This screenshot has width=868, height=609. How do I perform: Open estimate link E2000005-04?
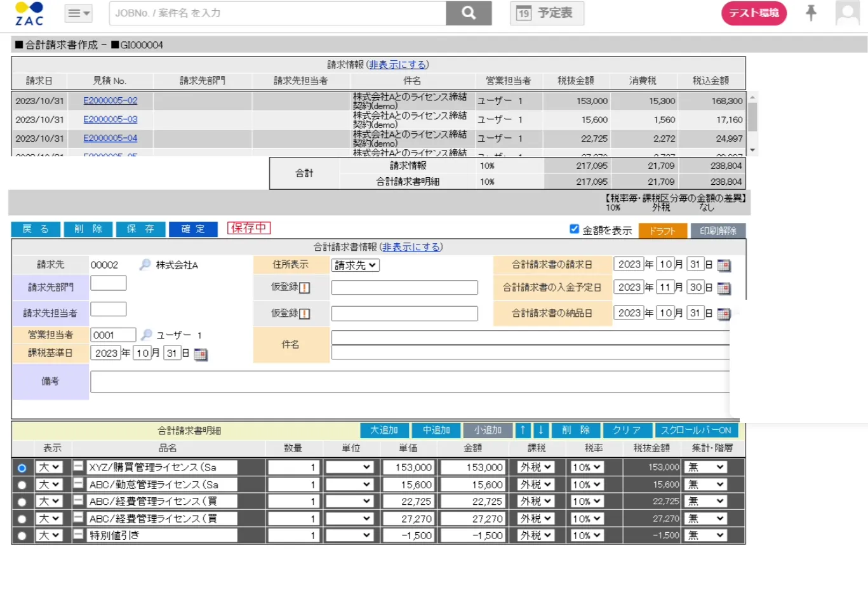coord(110,138)
